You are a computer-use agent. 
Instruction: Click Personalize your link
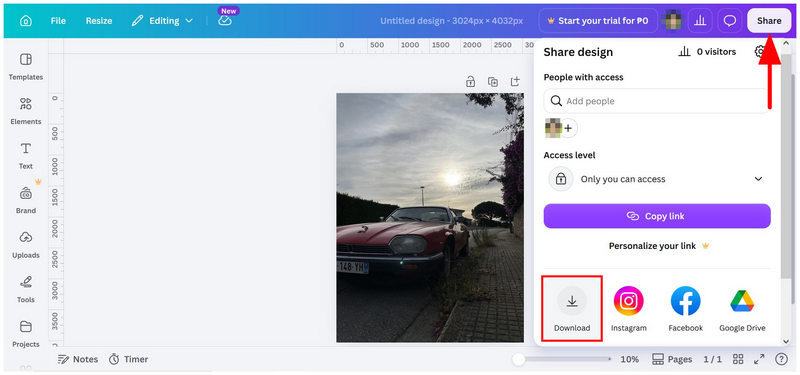pos(659,246)
